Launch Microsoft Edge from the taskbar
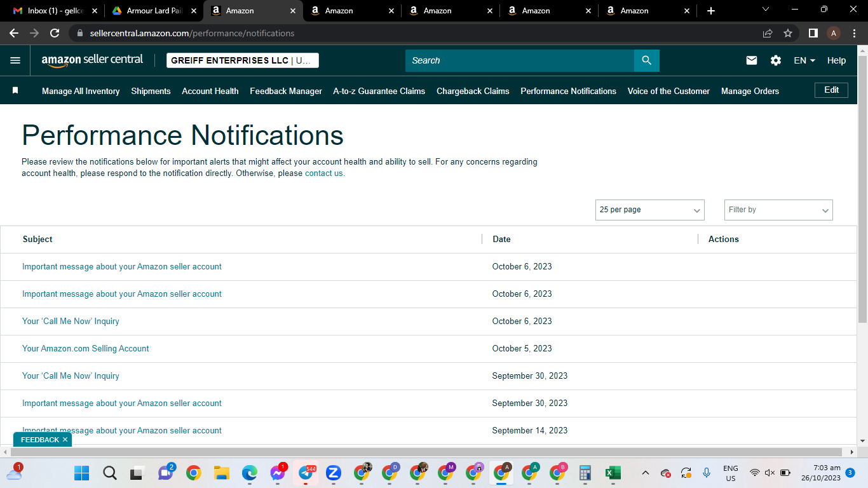The height and width of the screenshot is (488, 868). 249,473
